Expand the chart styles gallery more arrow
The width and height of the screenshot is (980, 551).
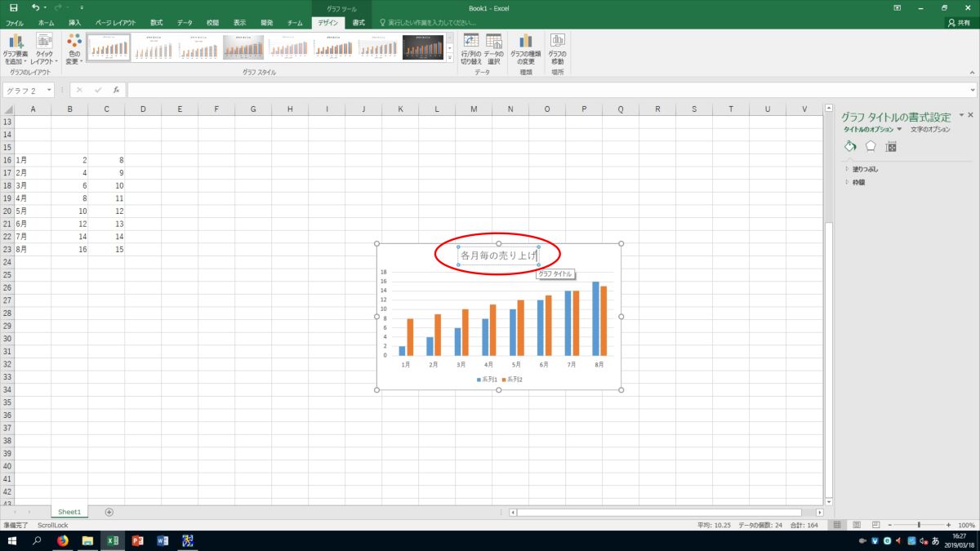click(450, 57)
